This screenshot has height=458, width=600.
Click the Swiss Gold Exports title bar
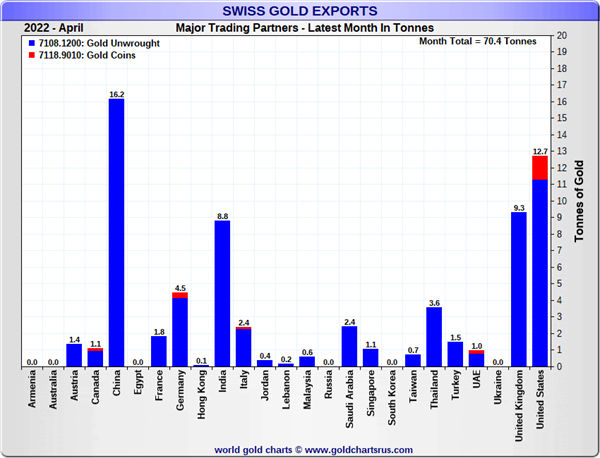pyautogui.click(x=300, y=11)
